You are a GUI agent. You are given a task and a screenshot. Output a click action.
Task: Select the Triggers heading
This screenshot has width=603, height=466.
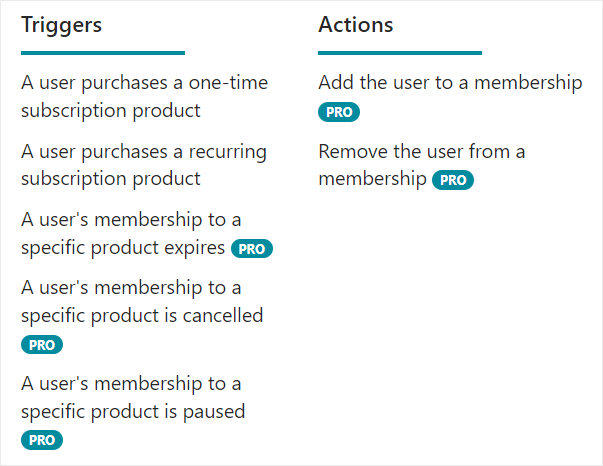(62, 25)
